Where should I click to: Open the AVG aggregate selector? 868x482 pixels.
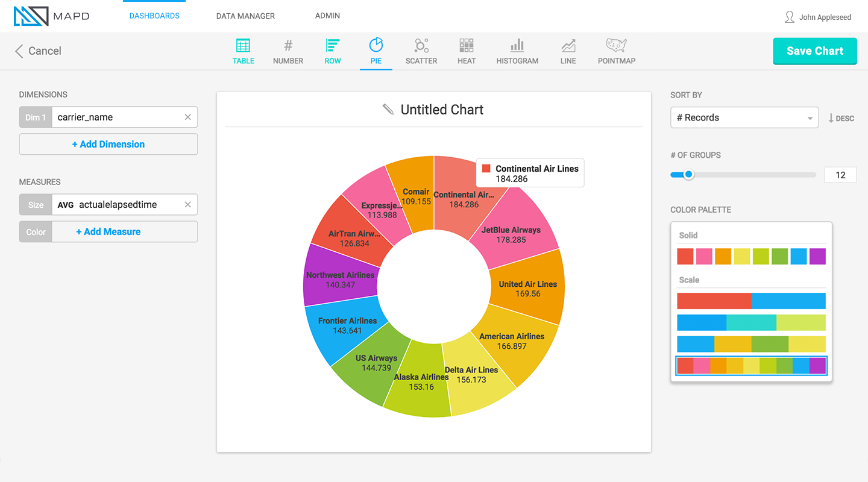click(66, 205)
